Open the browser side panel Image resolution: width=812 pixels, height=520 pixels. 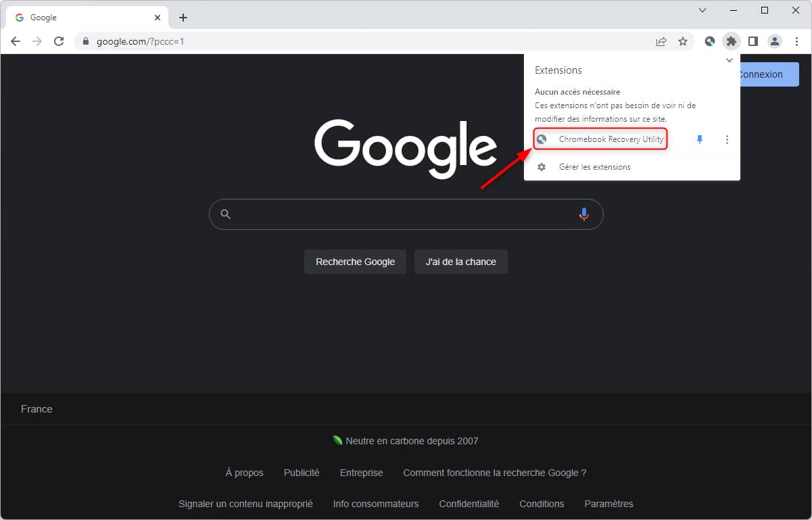(x=753, y=41)
